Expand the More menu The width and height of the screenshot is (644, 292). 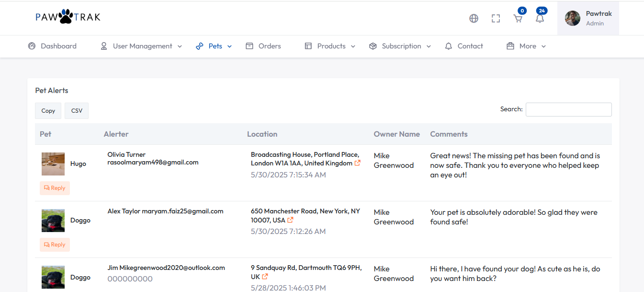(526, 46)
